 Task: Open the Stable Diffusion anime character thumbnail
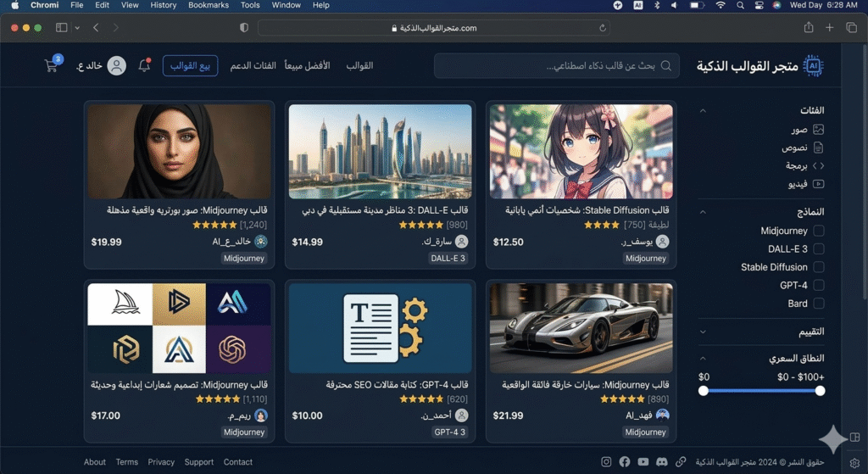581,152
